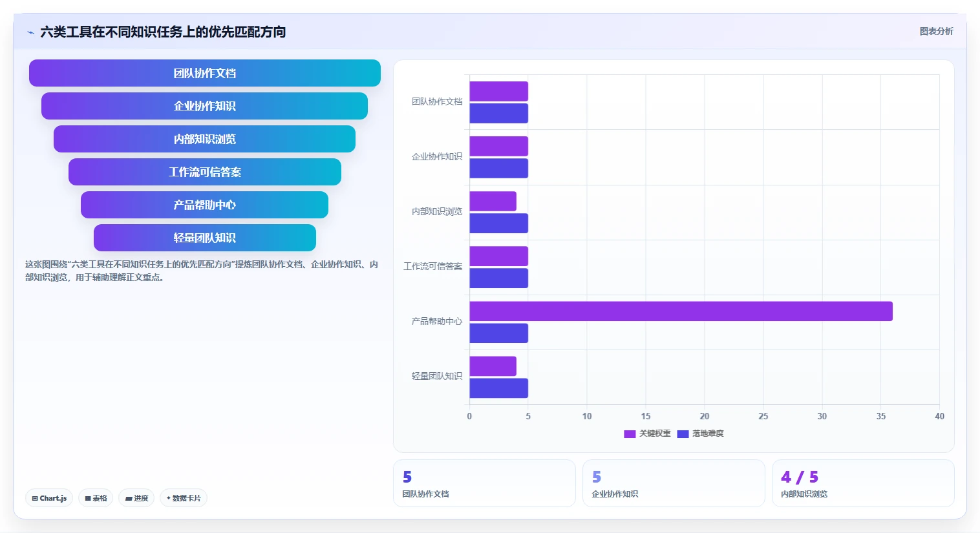Click the purple 关键权重 bar for 团队协作文档

click(x=498, y=91)
